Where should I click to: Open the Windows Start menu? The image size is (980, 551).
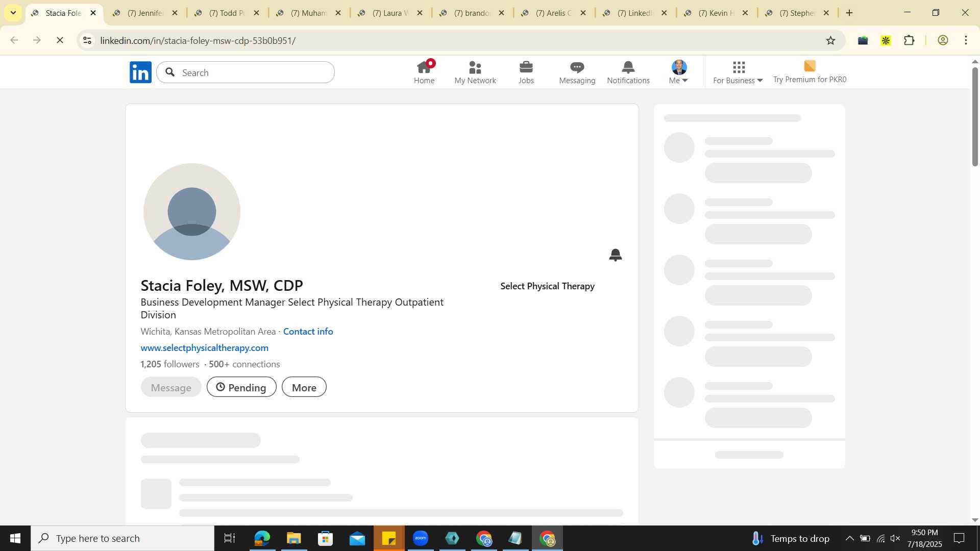click(x=15, y=538)
